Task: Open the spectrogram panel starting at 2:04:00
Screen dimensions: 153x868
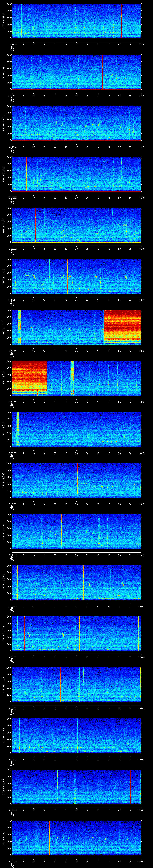Action: pyautogui.click(x=76, y=174)
